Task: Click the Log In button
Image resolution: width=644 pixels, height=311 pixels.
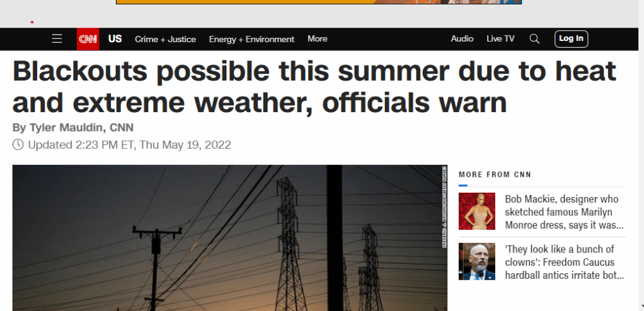Action: coord(571,39)
